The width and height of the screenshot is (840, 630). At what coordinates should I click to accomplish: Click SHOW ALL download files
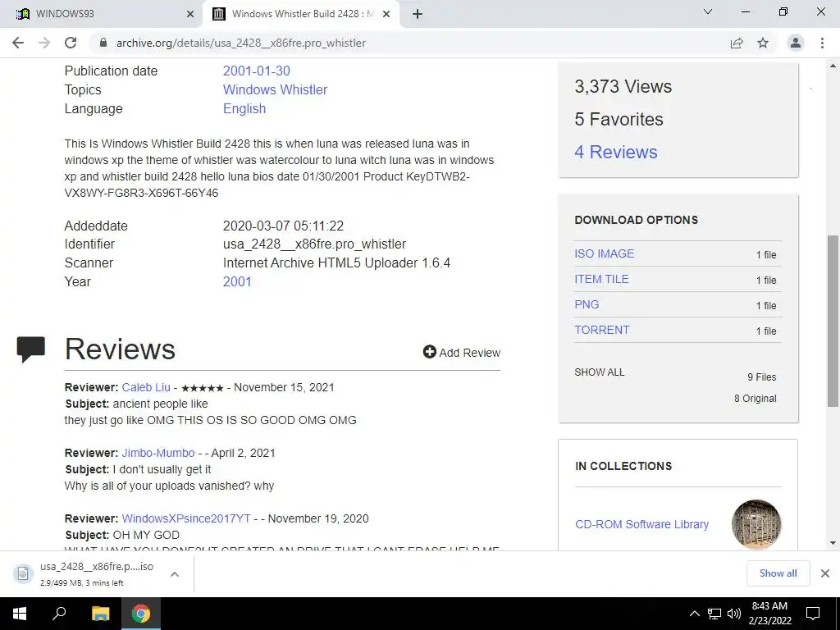(600, 372)
